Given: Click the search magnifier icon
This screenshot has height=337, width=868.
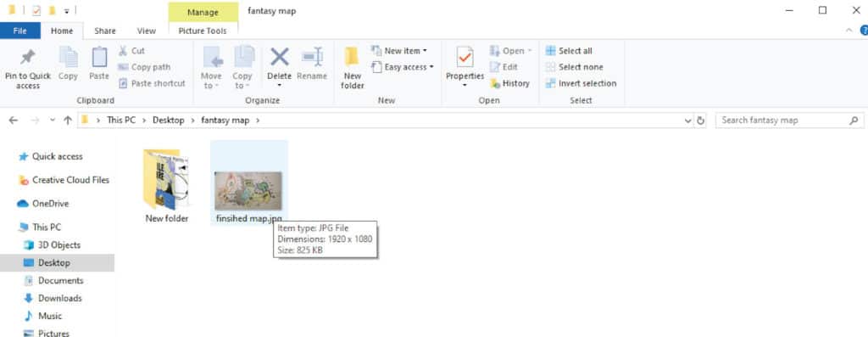Looking at the screenshot, I should pos(854,121).
